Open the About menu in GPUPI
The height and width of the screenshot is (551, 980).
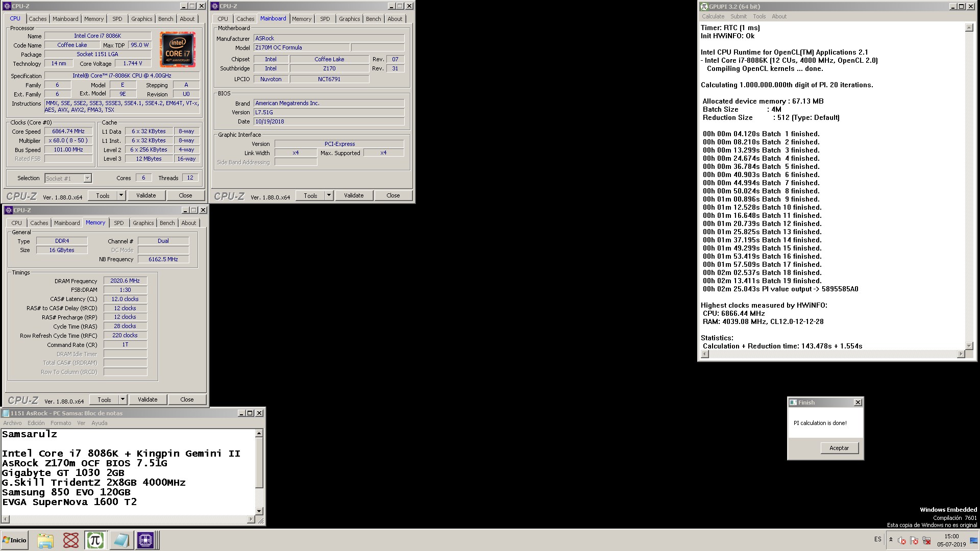point(779,16)
